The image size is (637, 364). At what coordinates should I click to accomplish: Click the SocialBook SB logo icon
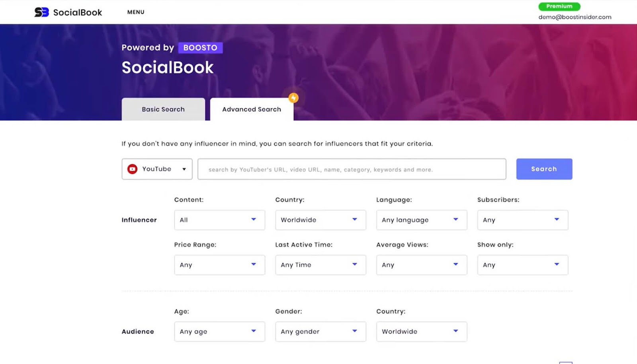[41, 12]
